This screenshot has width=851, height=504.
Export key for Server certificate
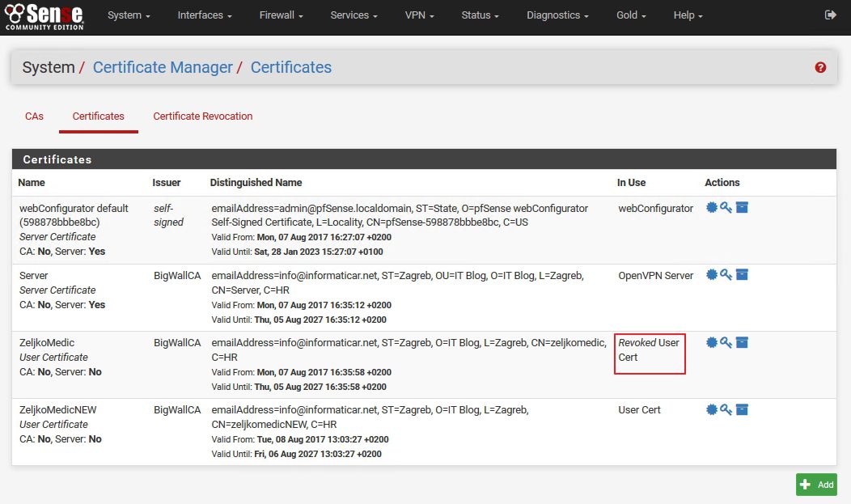[726, 275]
